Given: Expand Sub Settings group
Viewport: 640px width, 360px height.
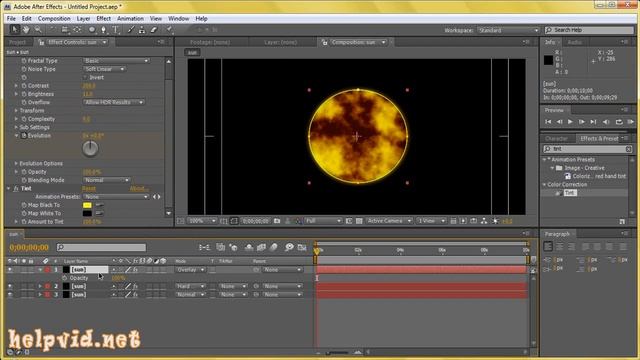Looking at the screenshot, I should tap(16, 127).
